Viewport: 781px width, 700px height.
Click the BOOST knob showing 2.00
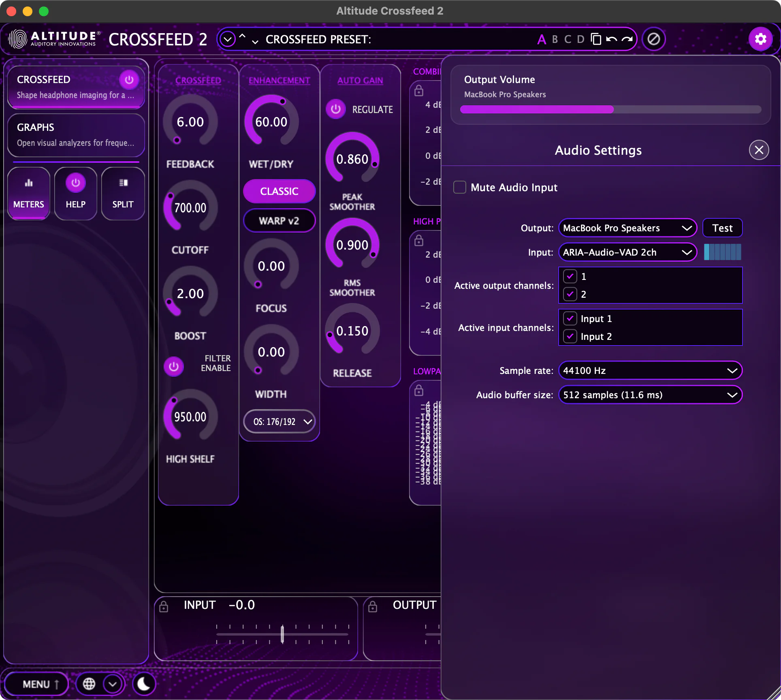(190, 293)
